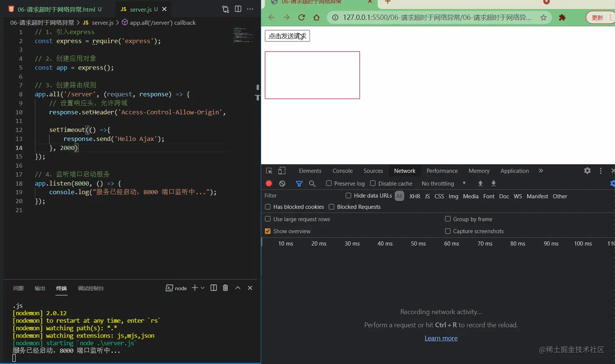Viewport: 615px width, 364px height.
Task: Kill the terminal with trash icon
Action: point(225,288)
